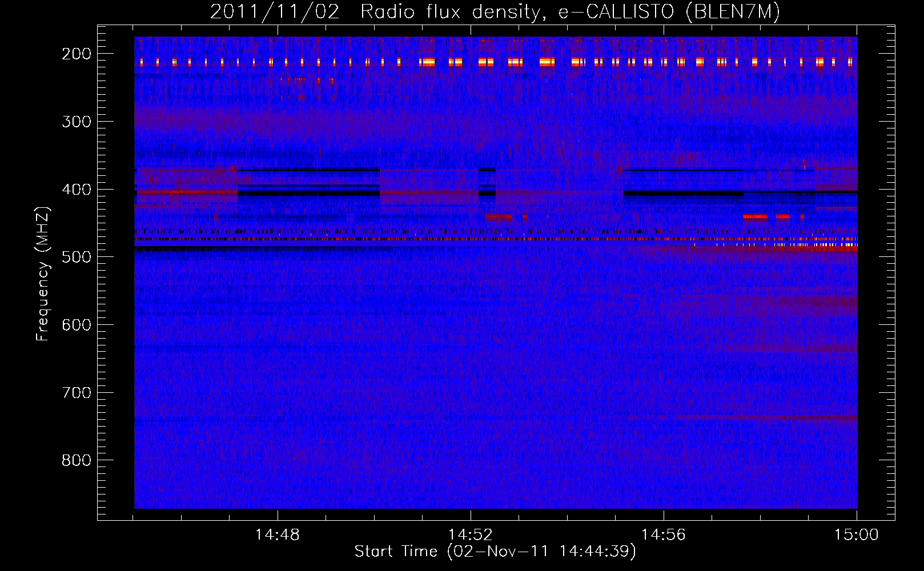Screen dimensions: 924x571
Task: Click the 'Start Time (02-Nov-11 14:44:39)' label
Action: tap(495, 552)
